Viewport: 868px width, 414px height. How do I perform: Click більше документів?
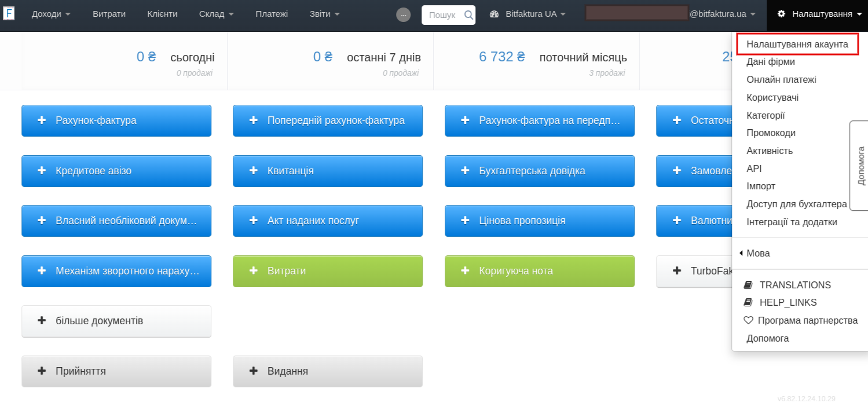click(x=116, y=321)
